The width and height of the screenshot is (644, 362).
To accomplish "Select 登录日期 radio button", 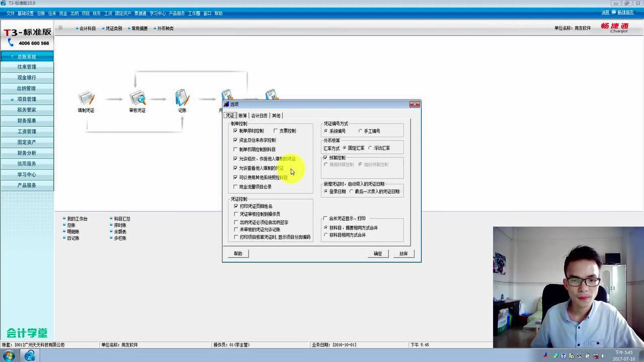I will tap(326, 192).
